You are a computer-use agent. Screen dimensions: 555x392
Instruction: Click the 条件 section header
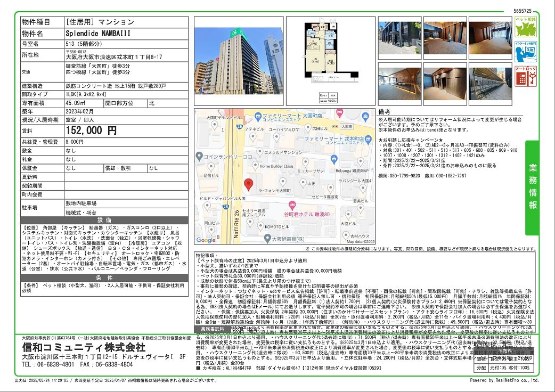pyautogui.click(x=104, y=277)
